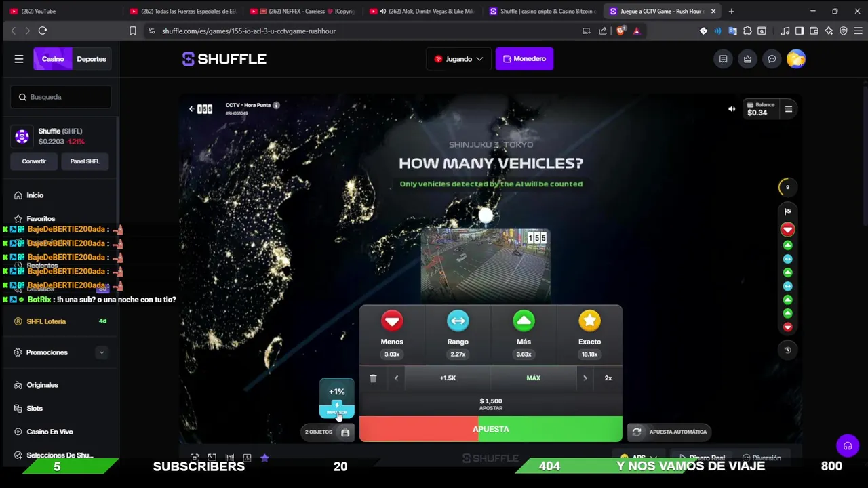
Task: Set bet to MÁX
Action: [534, 378]
